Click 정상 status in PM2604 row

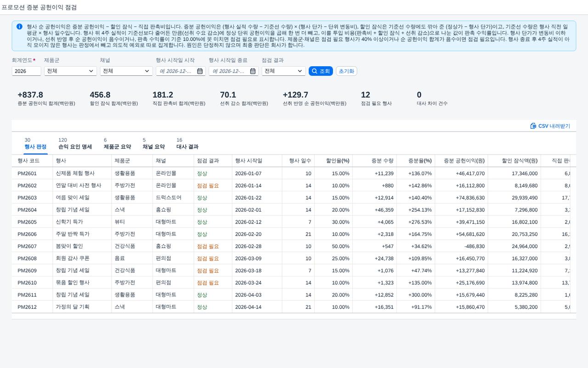point(202,210)
